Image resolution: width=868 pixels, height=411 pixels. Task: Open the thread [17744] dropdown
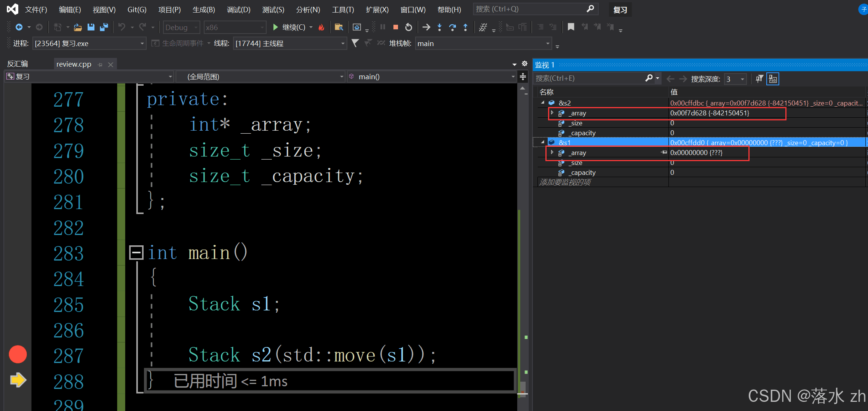pyautogui.click(x=290, y=43)
